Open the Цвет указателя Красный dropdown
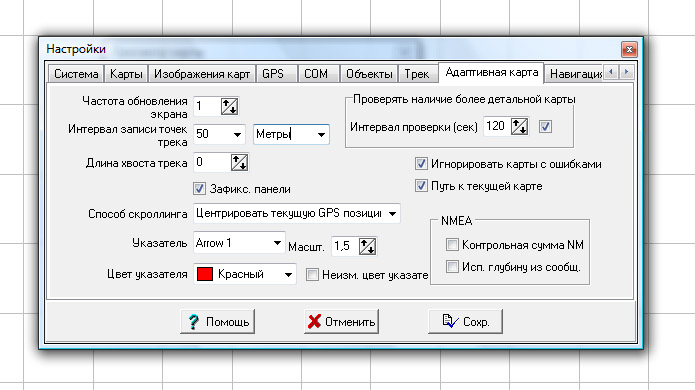 click(x=288, y=275)
